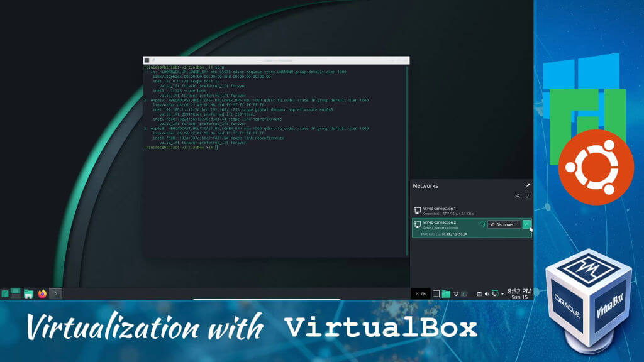644x362 pixels.
Task: Click the network icon in the system tray
Action: pos(495,293)
